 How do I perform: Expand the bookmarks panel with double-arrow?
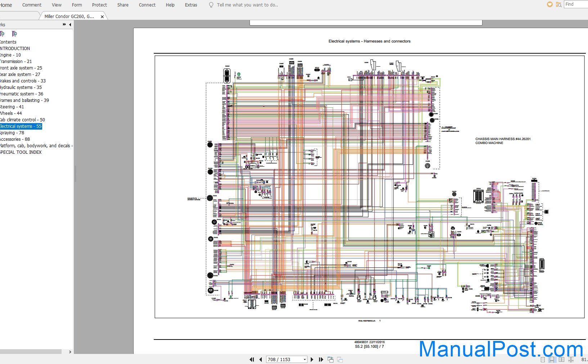pos(64,24)
